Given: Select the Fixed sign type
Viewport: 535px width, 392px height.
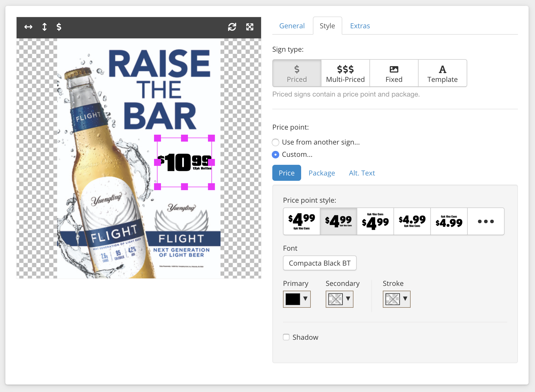Looking at the screenshot, I should tap(394, 73).
